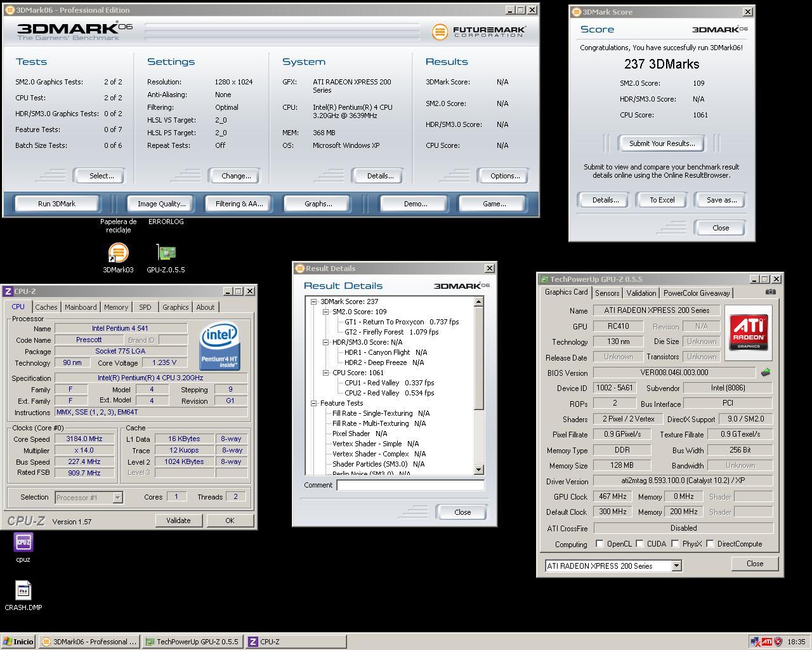Click Submit Your Results... button

pos(662,143)
